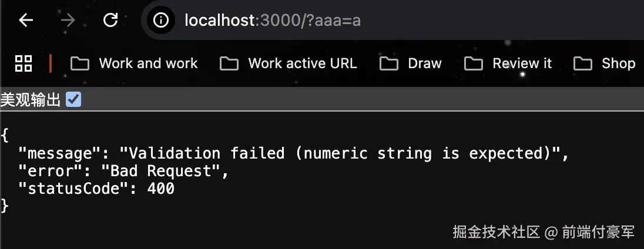Click the statusCode value 400
This screenshot has width=644, height=249.
coord(162,189)
